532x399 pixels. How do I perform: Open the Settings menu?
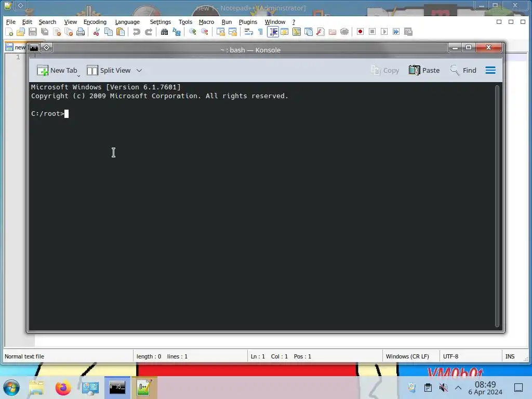click(x=161, y=22)
